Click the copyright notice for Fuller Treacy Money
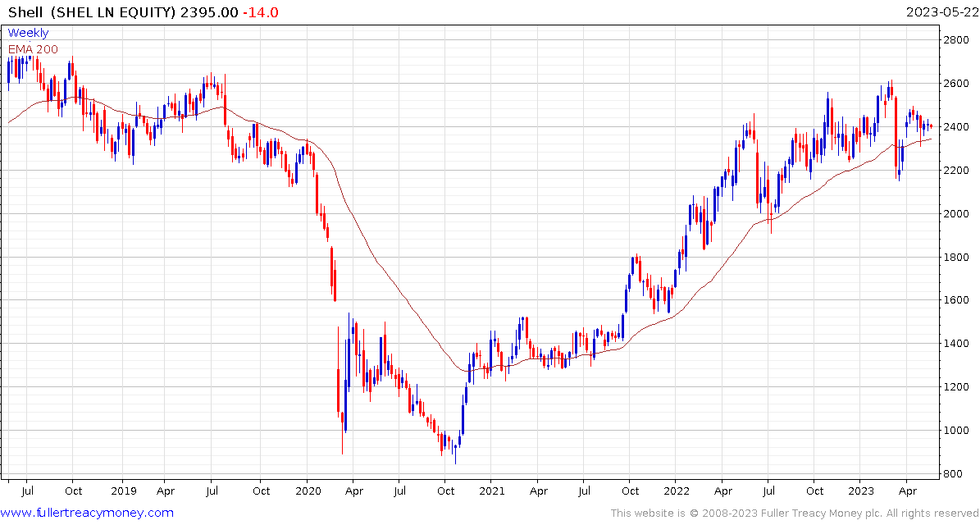 click(795, 514)
